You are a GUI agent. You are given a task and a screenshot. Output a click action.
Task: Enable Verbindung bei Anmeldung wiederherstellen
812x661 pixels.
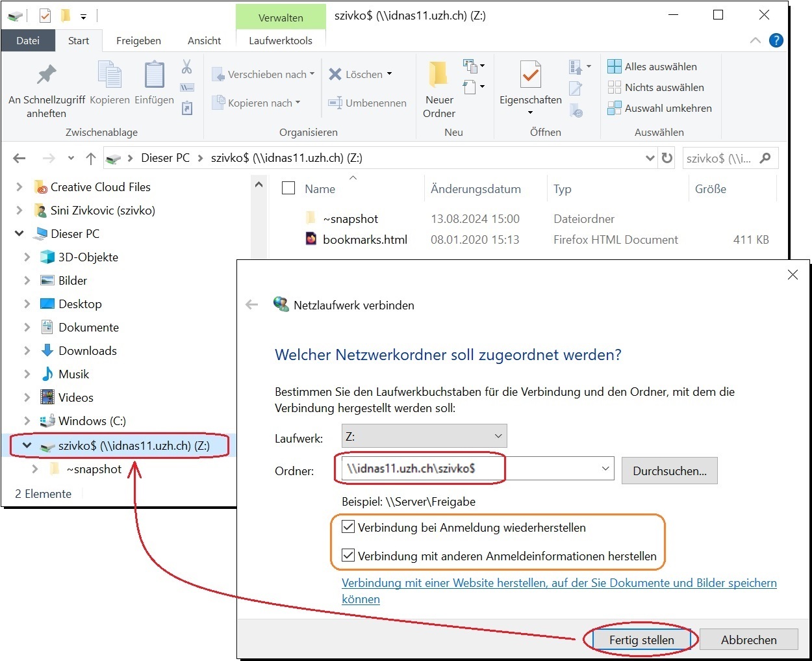(x=348, y=527)
